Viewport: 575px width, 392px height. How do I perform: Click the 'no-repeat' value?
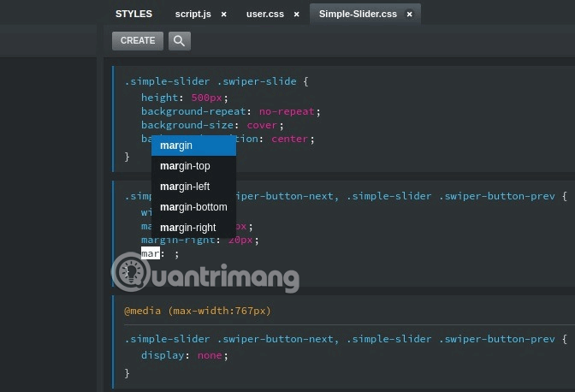point(287,111)
